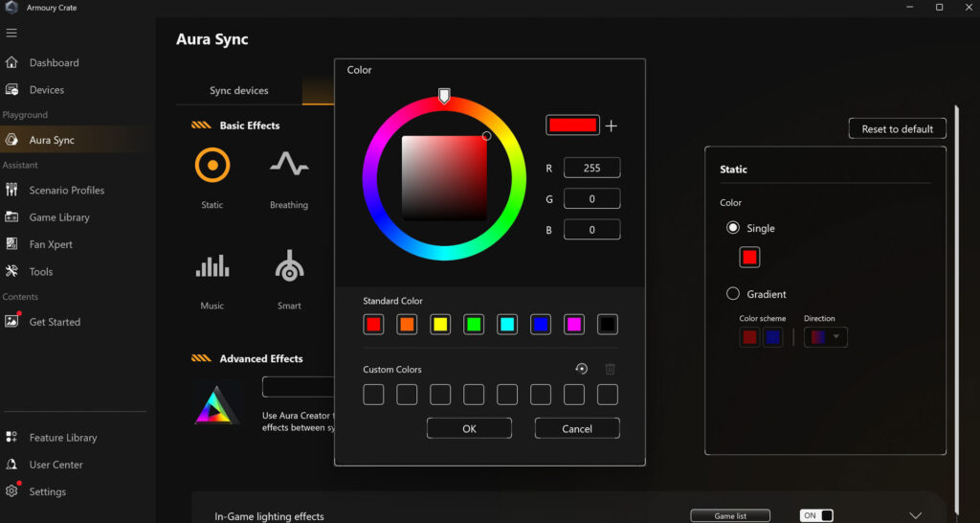Pick the orange standard color

pyautogui.click(x=407, y=325)
